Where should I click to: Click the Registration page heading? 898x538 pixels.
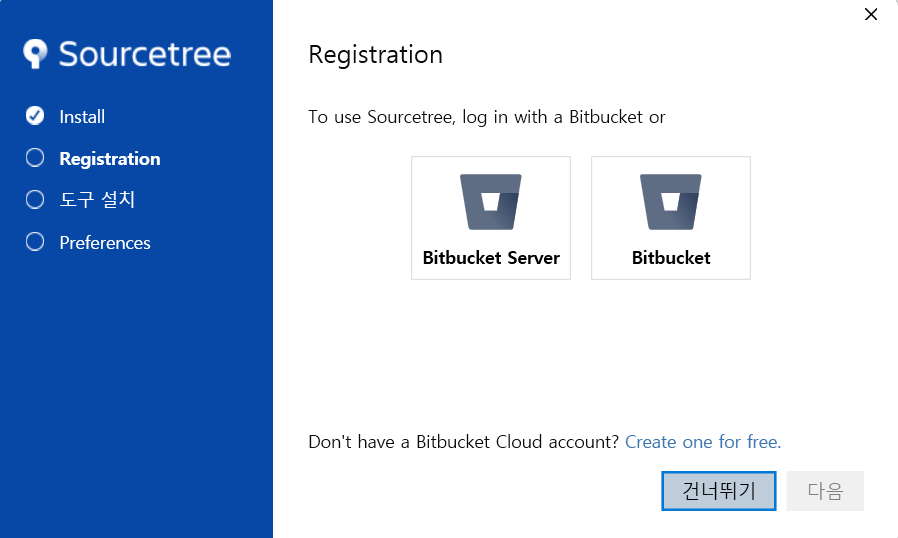(x=376, y=55)
